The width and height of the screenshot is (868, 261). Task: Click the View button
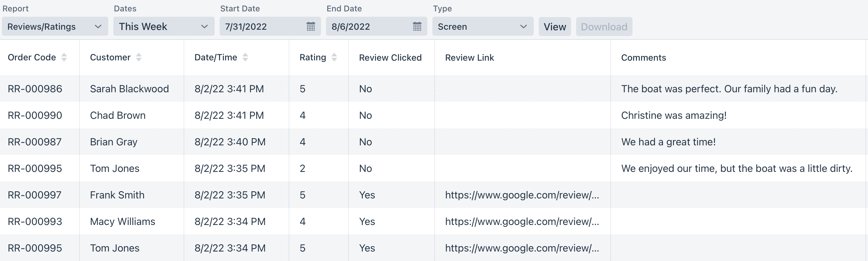(555, 27)
